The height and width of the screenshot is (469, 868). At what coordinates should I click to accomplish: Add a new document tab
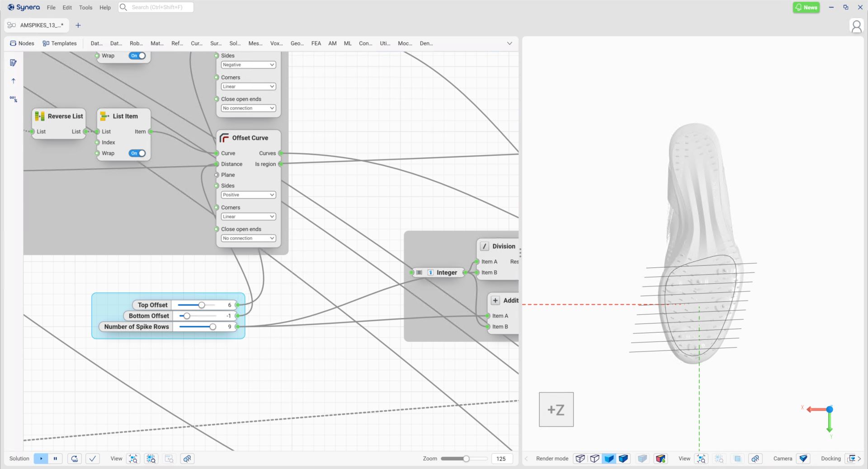[x=78, y=25]
